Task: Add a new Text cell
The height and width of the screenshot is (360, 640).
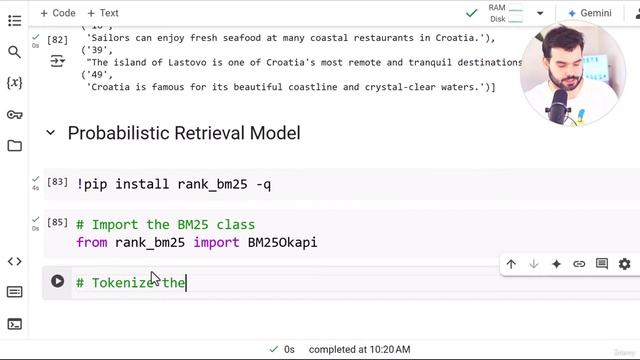Action: [103, 13]
